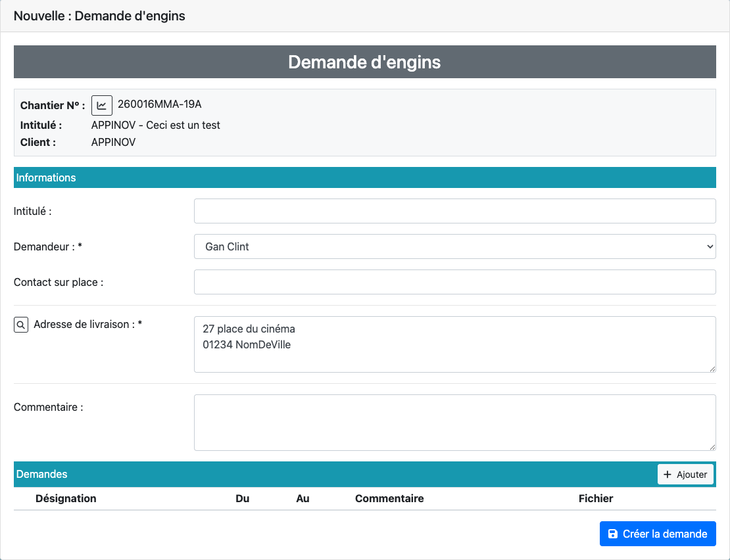Image resolution: width=730 pixels, height=560 pixels.
Task: Click the resize grip of Commentaire textarea
Action: pyautogui.click(x=712, y=447)
